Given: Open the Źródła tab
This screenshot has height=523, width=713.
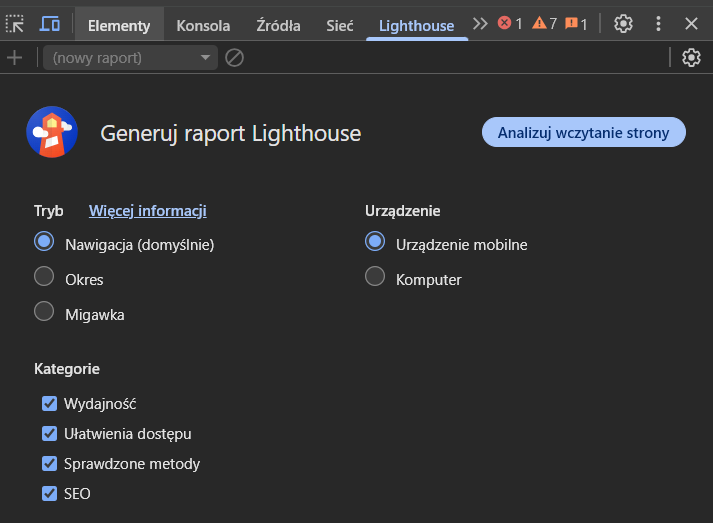Looking at the screenshot, I should 278,26.
